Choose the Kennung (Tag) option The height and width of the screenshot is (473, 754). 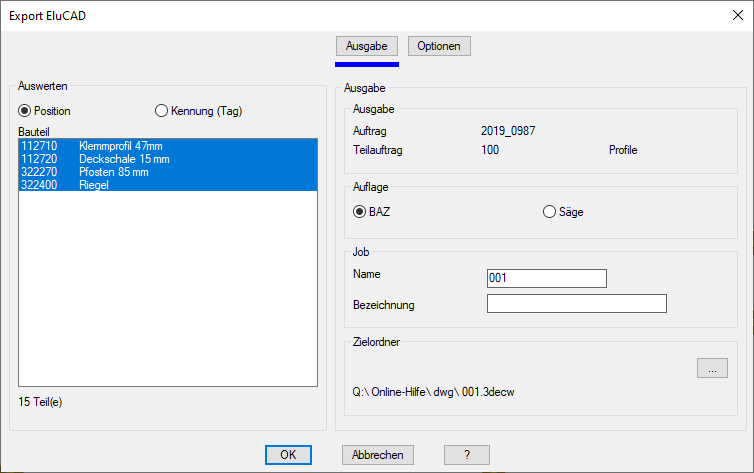(x=161, y=111)
